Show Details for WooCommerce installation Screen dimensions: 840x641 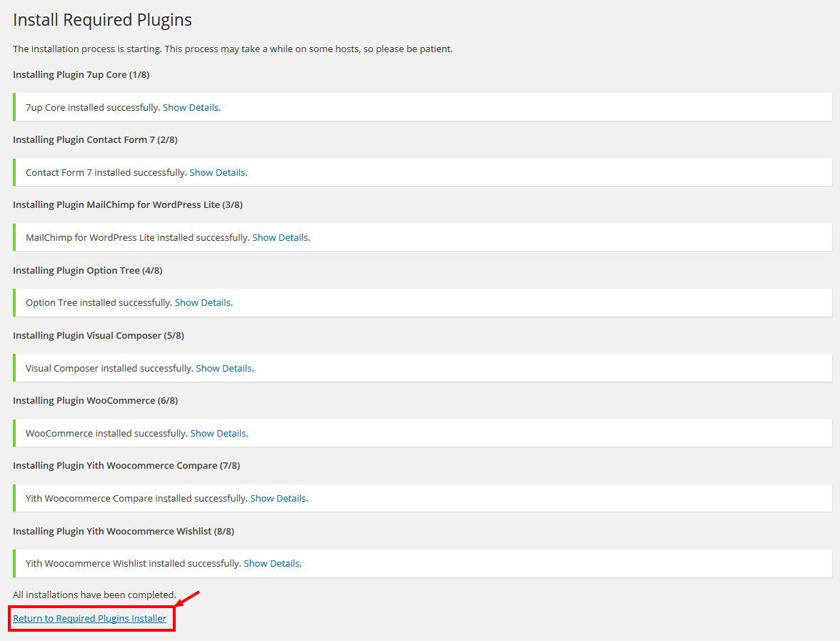(x=218, y=433)
